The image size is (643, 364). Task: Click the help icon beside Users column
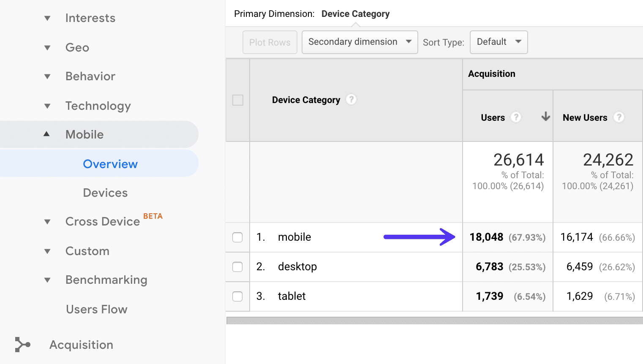point(516,117)
